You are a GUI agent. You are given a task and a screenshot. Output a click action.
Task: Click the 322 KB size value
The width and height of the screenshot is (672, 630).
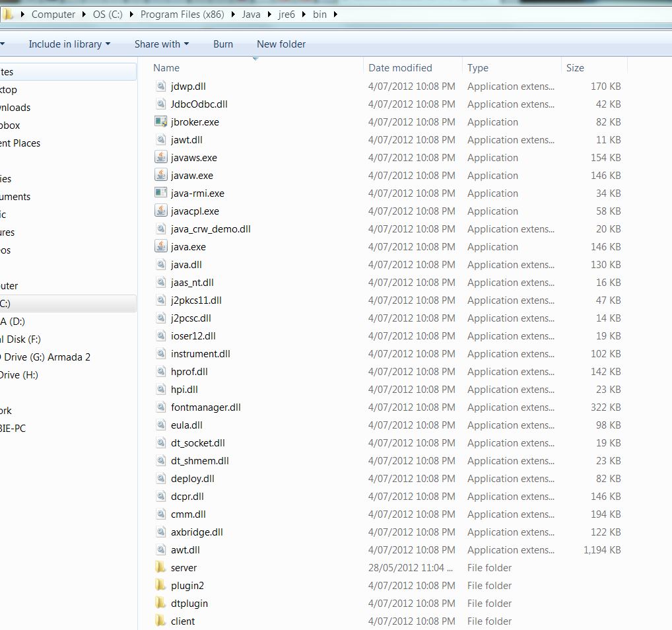click(x=605, y=407)
